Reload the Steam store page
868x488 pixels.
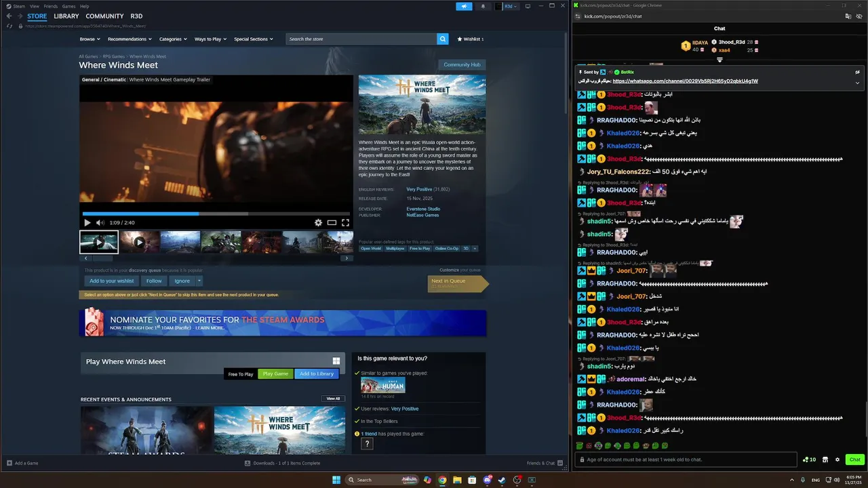coord(9,26)
